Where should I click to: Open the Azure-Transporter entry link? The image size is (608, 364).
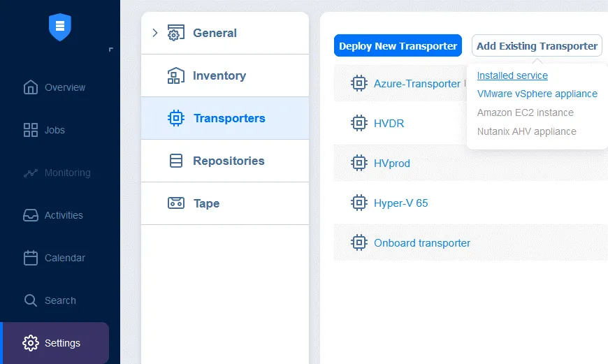tap(417, 84)
